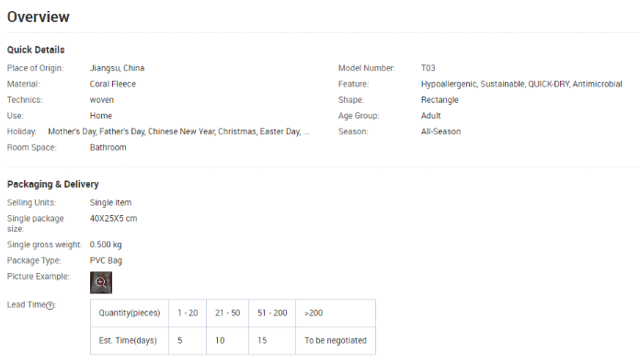This screenshot has width=640, height=364.
Task: Click the Rectangle shape value
Action: click(x=440, y=100)
